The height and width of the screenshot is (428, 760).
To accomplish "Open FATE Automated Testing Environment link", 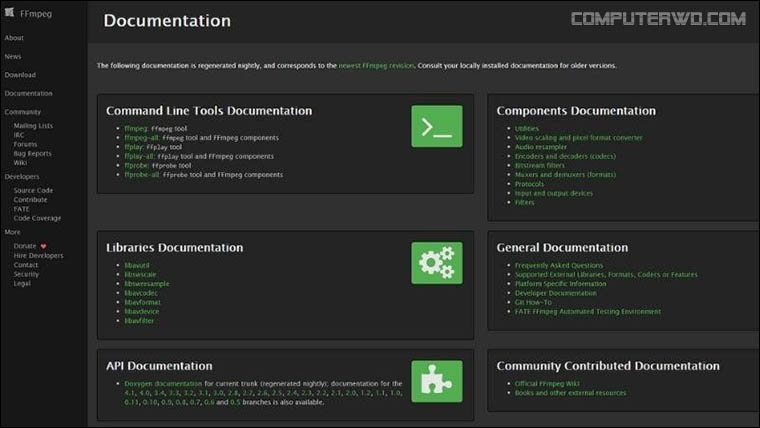I will 587,311.
